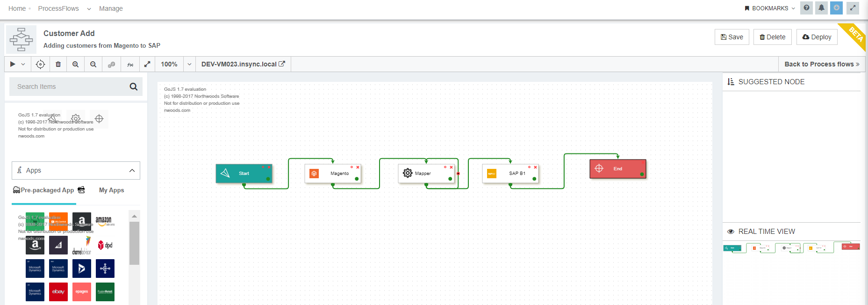
Task: Open the notifications bell icon
Action: point(821,8)
